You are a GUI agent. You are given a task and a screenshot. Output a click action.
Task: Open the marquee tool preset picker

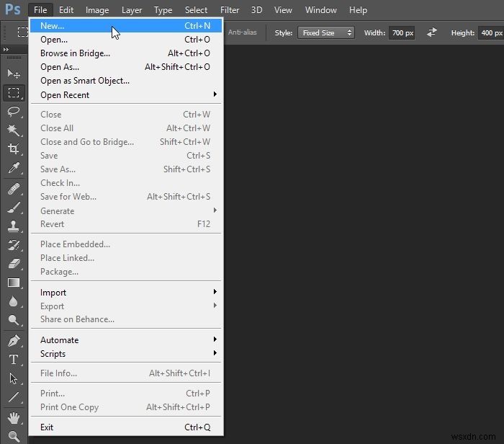[22, 32]
